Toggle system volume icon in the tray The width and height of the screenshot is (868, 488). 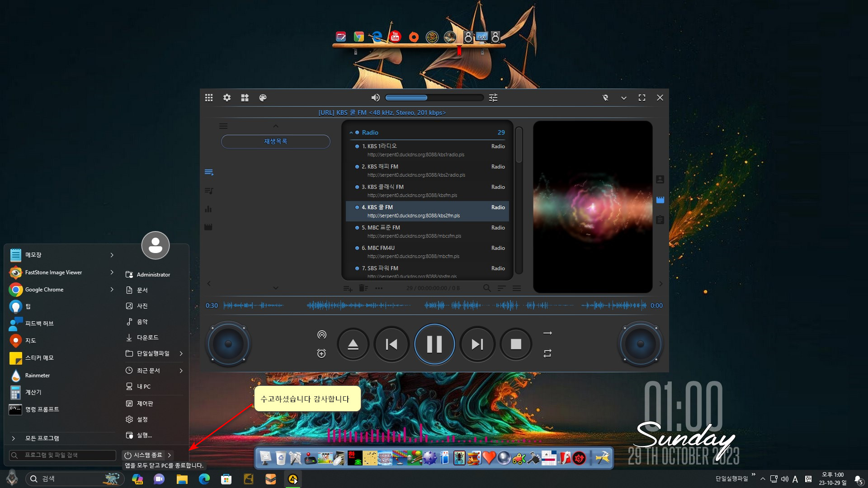pos(784,479)
